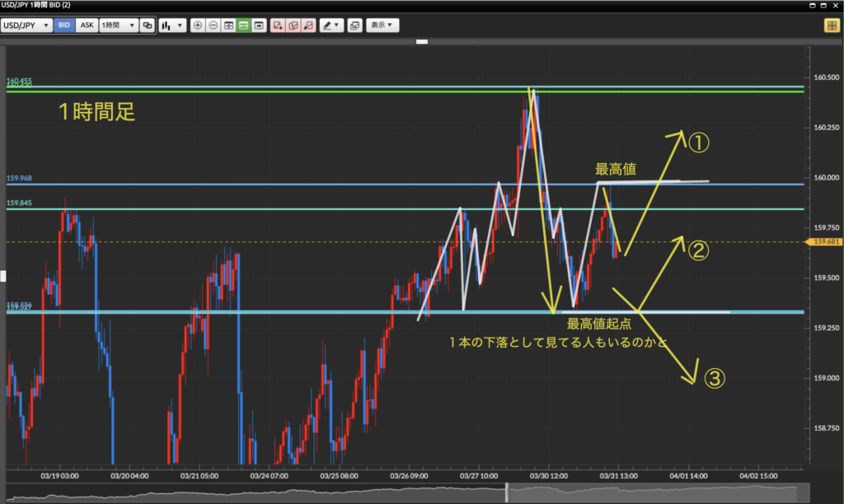Click the chart copy icon beside drawing tool
Screen dimensions: 844x504
click(354, 26)
